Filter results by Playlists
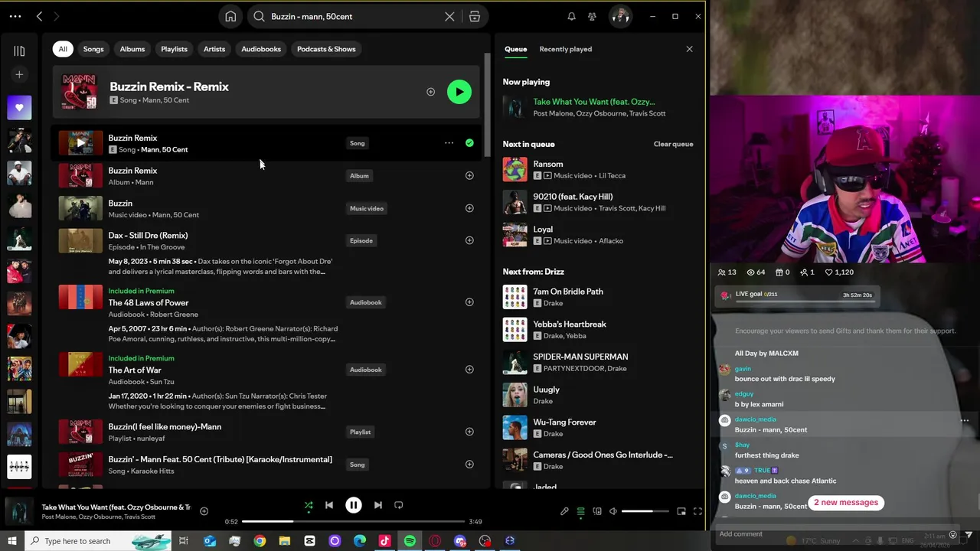 [174, 49]
